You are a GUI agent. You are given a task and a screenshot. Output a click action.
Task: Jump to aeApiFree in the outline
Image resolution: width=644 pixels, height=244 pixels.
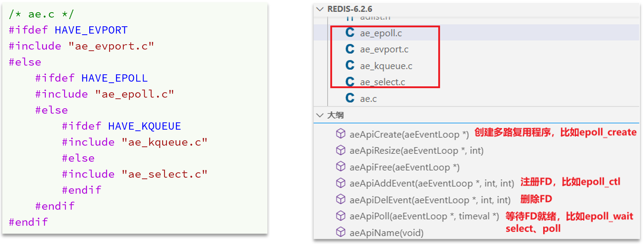tap(404, 167)
